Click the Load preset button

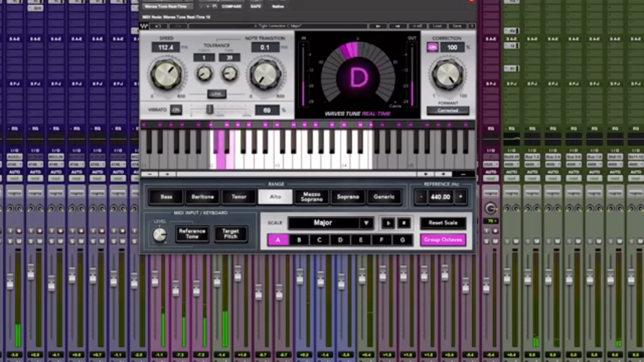pyautogui.click(x=437, y=26)
